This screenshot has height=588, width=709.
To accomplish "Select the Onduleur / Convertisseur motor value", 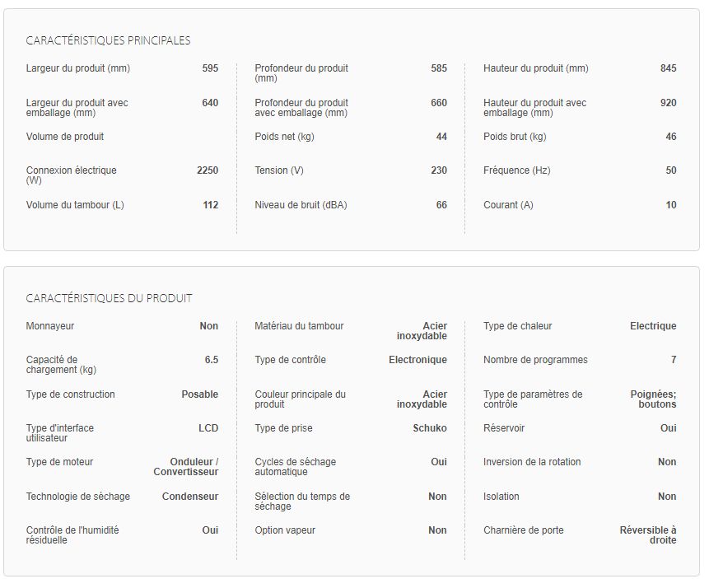I will 186,467.
